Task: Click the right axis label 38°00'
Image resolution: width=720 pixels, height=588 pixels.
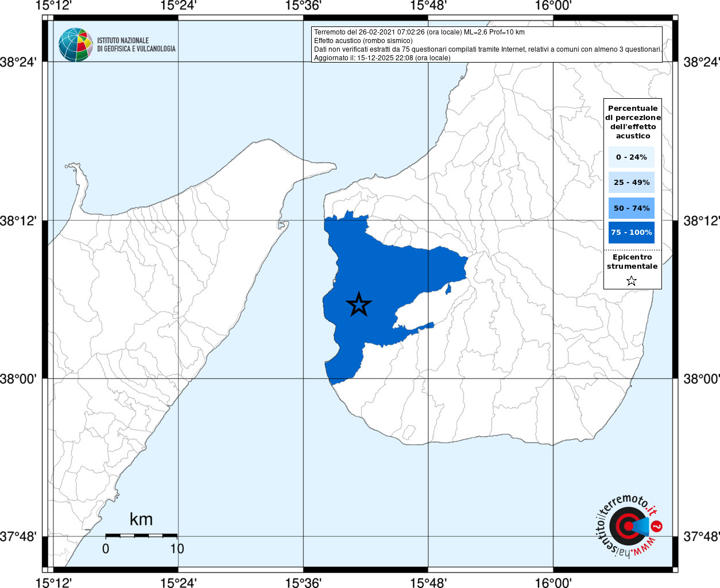Action: coord(701,379)
